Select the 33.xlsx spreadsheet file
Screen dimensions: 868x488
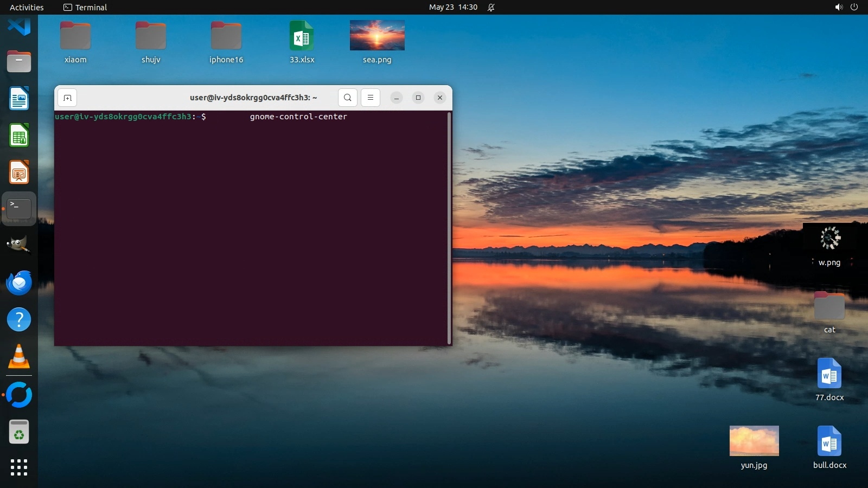302,36
